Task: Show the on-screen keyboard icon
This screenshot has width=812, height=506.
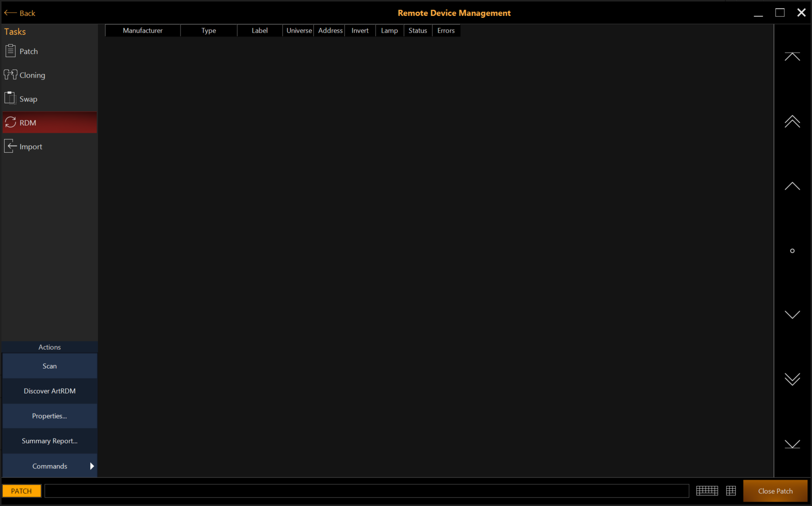Action: (x=707, y=491)
